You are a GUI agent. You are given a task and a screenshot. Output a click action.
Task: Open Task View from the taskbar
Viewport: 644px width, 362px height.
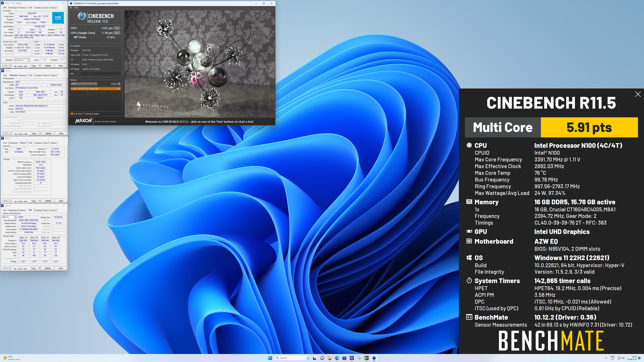point(314,358)
